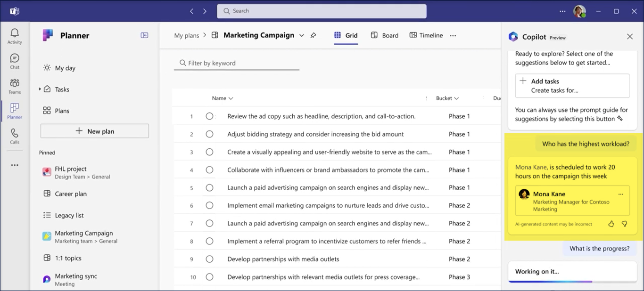644x291 pixels.
Task: Expand the Tasks tree item
Action: pos(40,89)
